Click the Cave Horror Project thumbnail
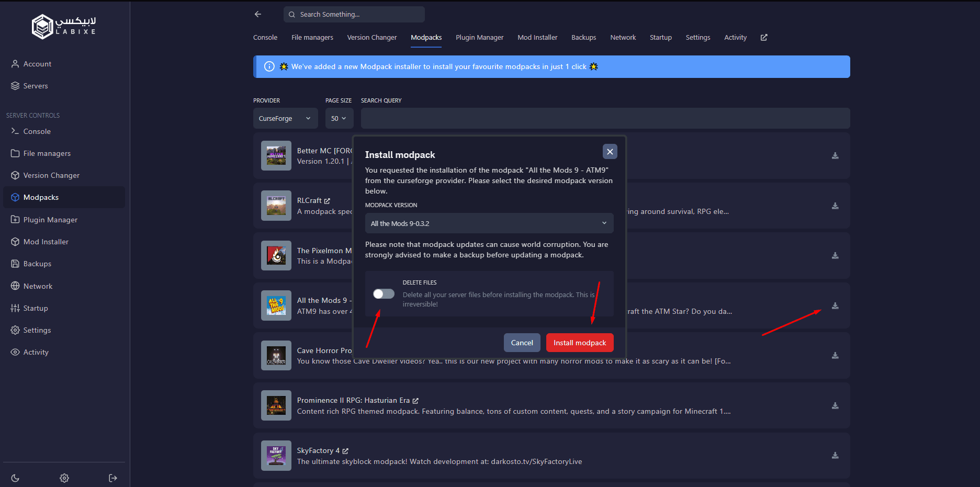This screenshot has height=487, width=980. (276, 356)
